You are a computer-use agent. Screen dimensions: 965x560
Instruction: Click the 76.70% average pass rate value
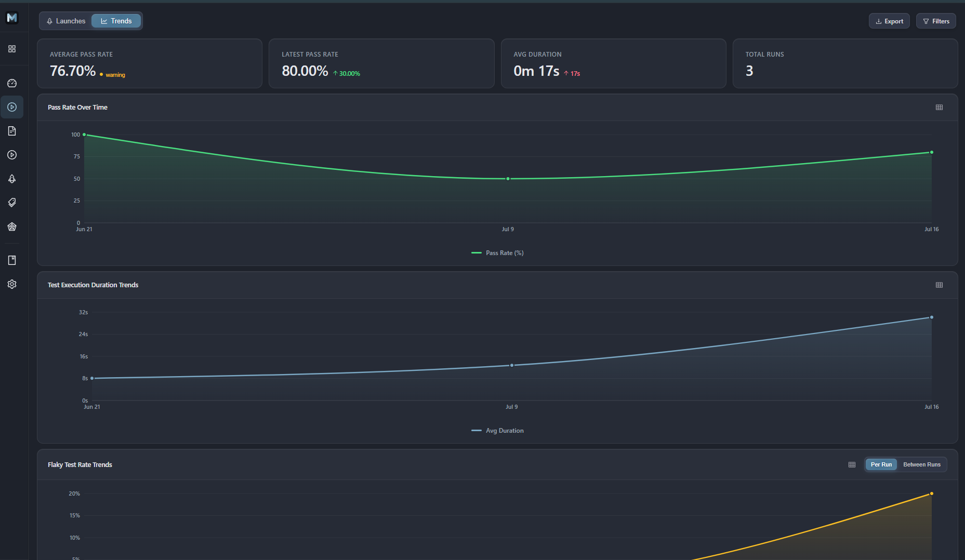click(73, 71)
